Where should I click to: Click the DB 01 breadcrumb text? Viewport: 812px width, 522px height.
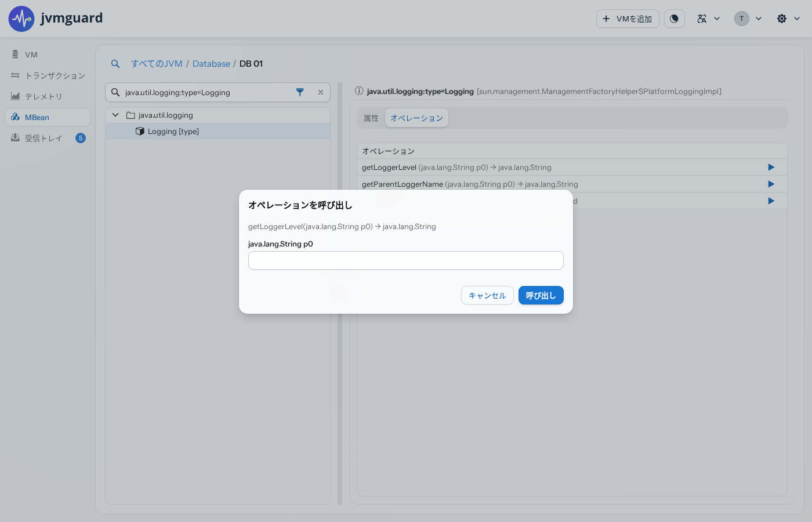[251, 64]
